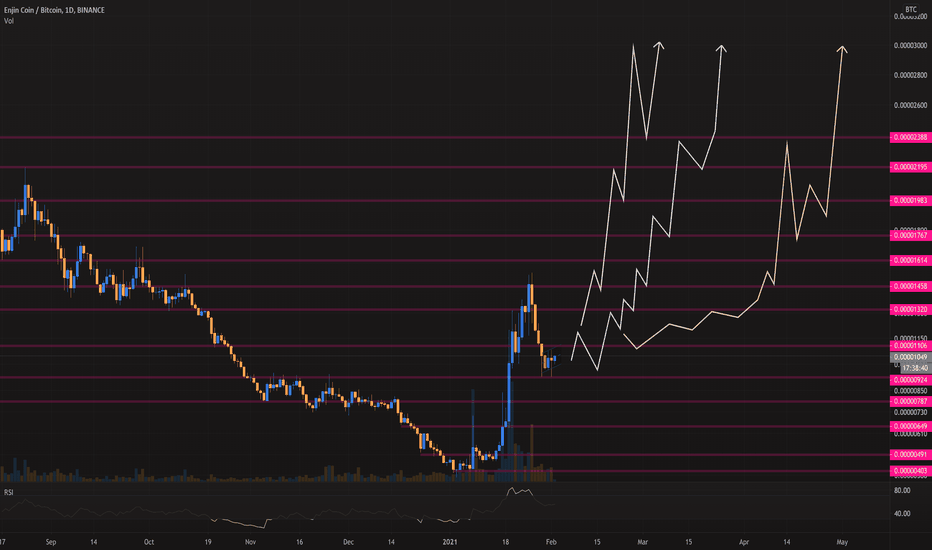Click the BTC currency label on price axis
932x550 pixels.
pyautogui.click(x=911, y=10)
